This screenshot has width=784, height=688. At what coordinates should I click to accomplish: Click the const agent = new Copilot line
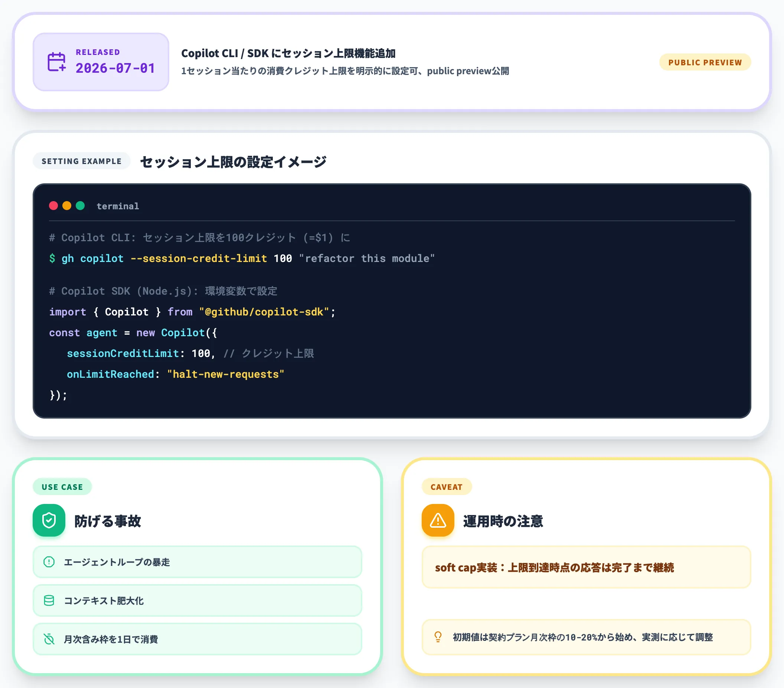[x=133, y=332]
